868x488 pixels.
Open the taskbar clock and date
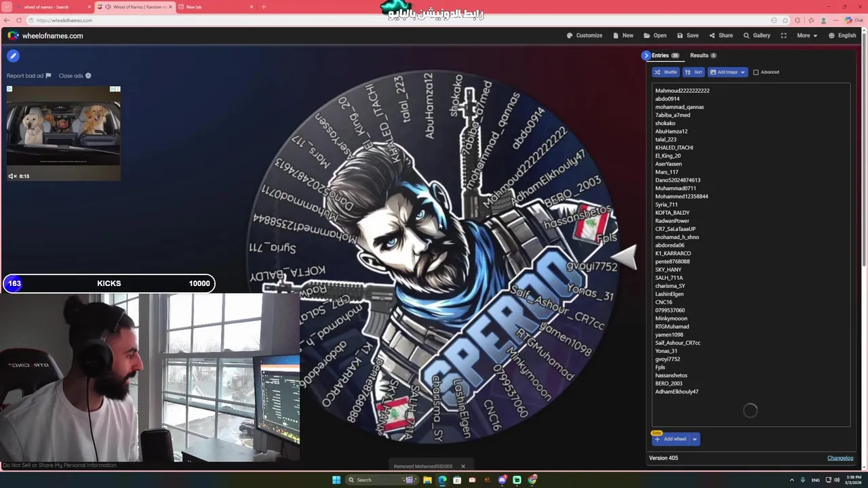pyautogui.click(x=852, y=480)
